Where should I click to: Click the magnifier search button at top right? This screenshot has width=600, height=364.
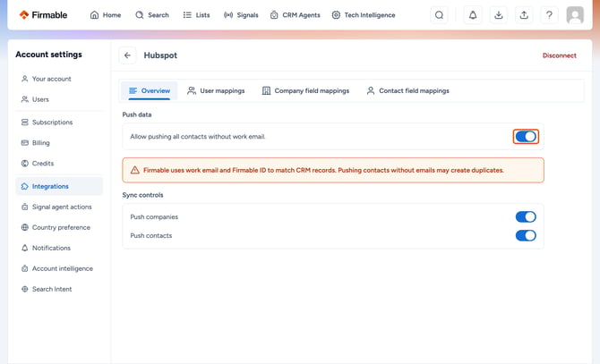click(x=440, y=15)
